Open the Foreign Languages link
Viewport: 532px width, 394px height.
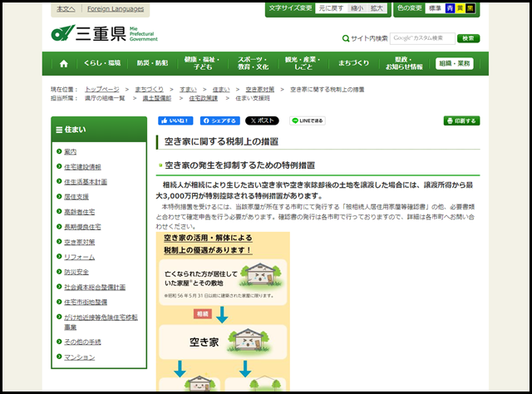pos(116,9)
